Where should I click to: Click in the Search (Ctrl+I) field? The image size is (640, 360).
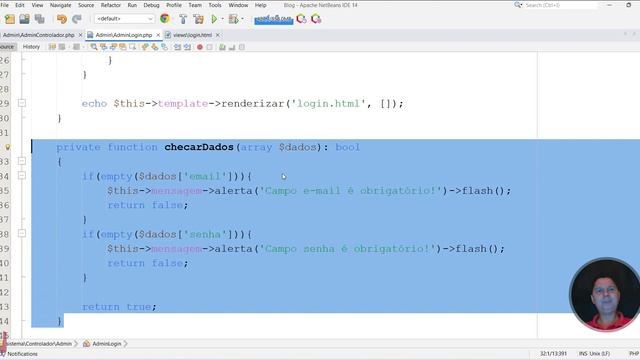coord(560,5)
